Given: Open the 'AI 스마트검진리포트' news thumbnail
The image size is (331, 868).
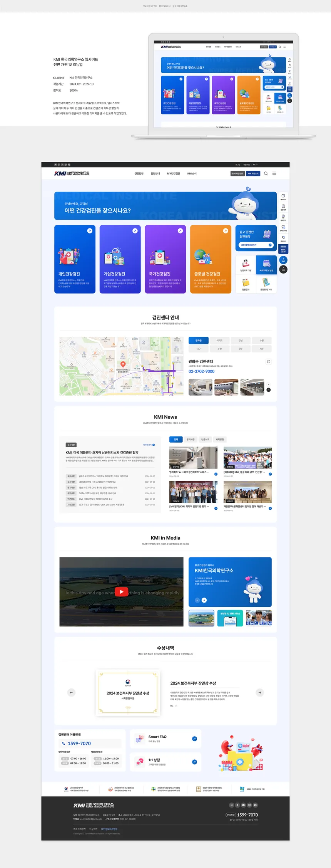Looking at the screenshot, I should click(x=193, y=458).
